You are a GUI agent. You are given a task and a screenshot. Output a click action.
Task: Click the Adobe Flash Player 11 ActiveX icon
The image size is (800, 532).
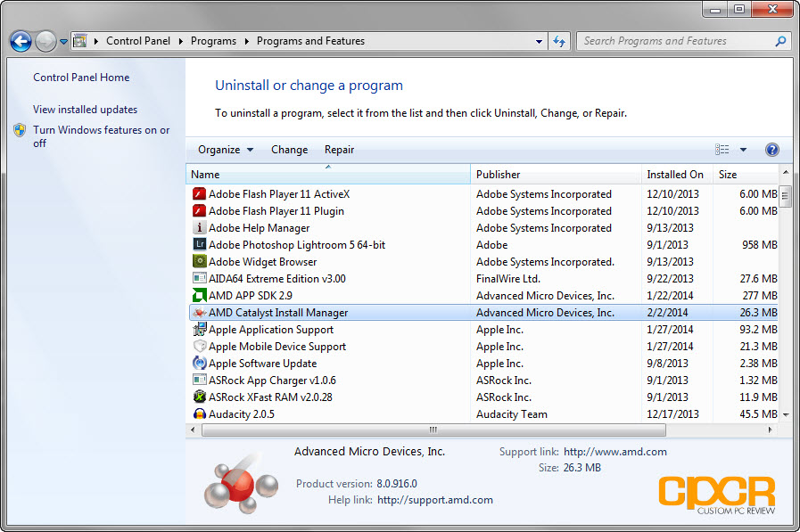pyautogui.click(x=199, y=194)
